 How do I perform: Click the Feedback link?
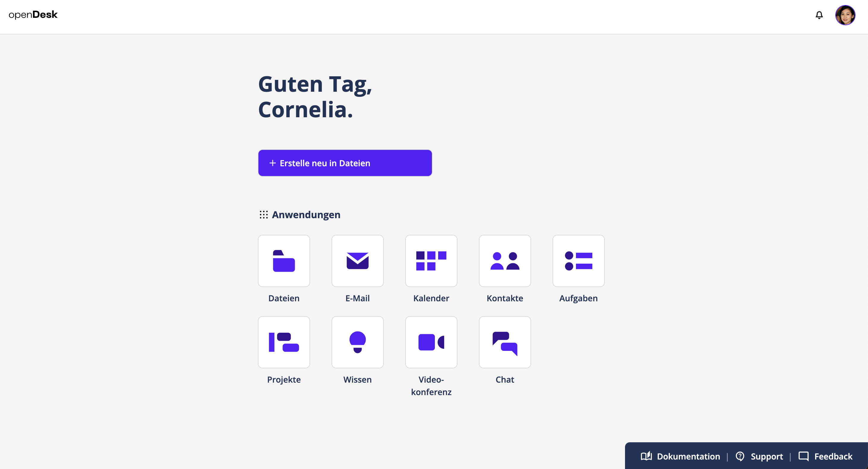coord(832,456)
